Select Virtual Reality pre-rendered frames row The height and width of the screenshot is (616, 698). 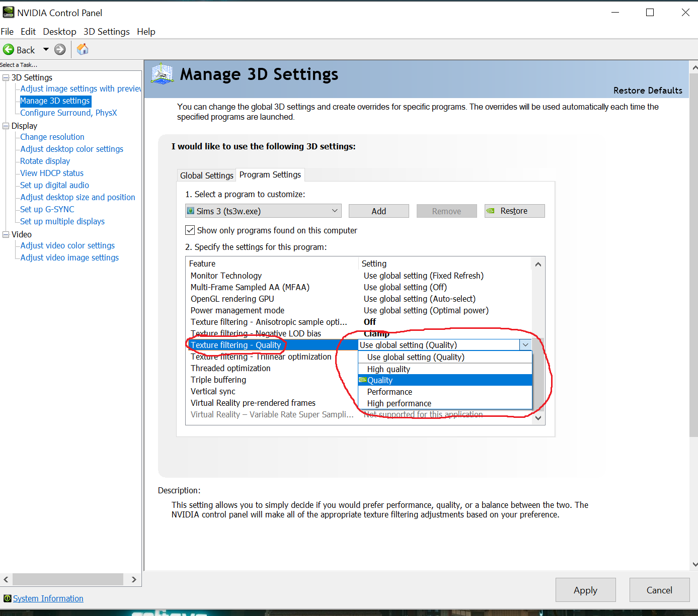pyautogui.click(x=272, y=403)
